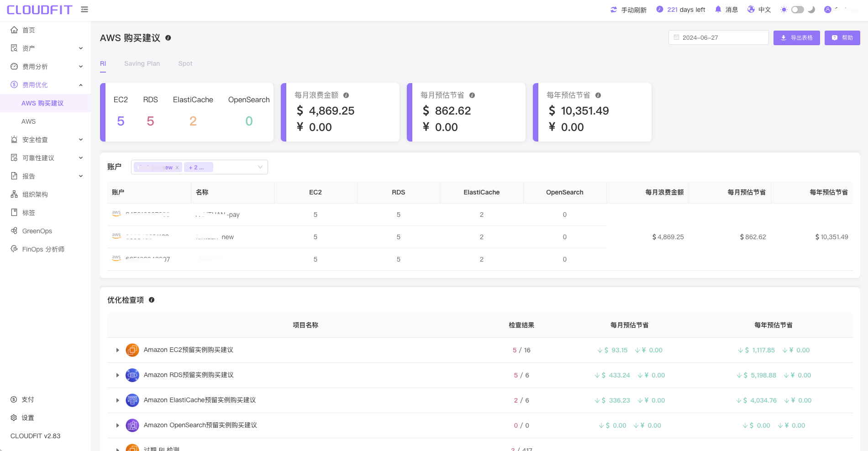868x451 pixels.
Task: Click the 帮助 help button
Action: pos(842,38)
